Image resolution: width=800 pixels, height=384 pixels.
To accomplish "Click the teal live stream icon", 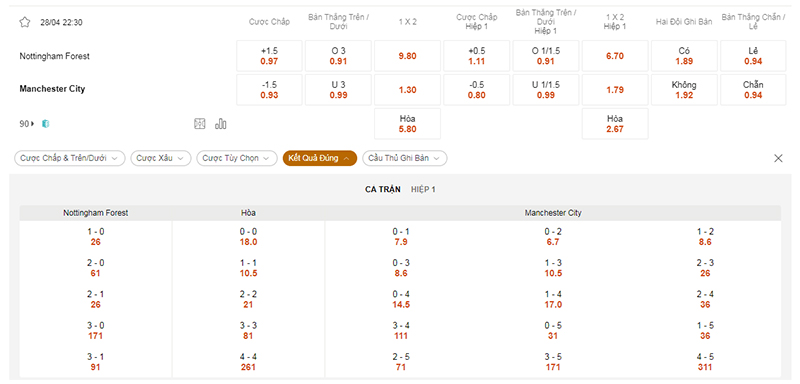I will click(x=45, y=123).
